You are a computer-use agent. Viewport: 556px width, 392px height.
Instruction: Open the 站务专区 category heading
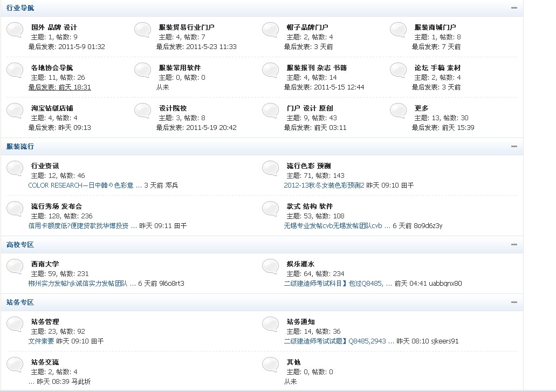pos(20,302)
